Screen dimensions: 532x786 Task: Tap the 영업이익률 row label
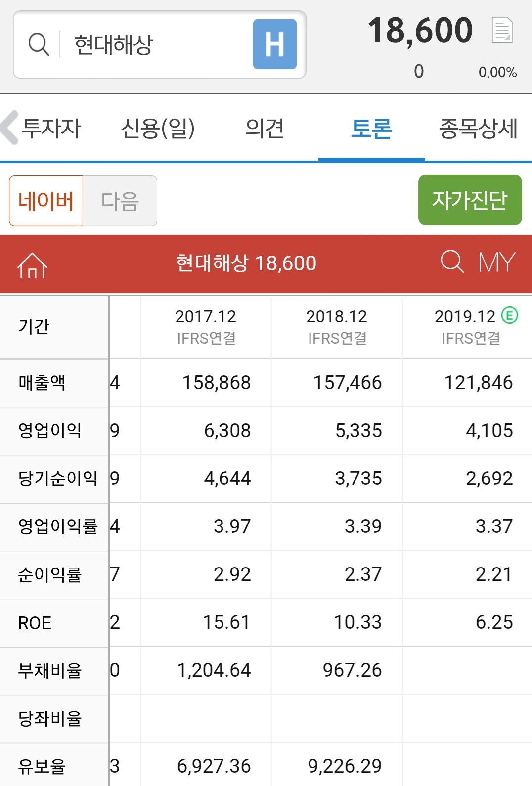point(57,526)
